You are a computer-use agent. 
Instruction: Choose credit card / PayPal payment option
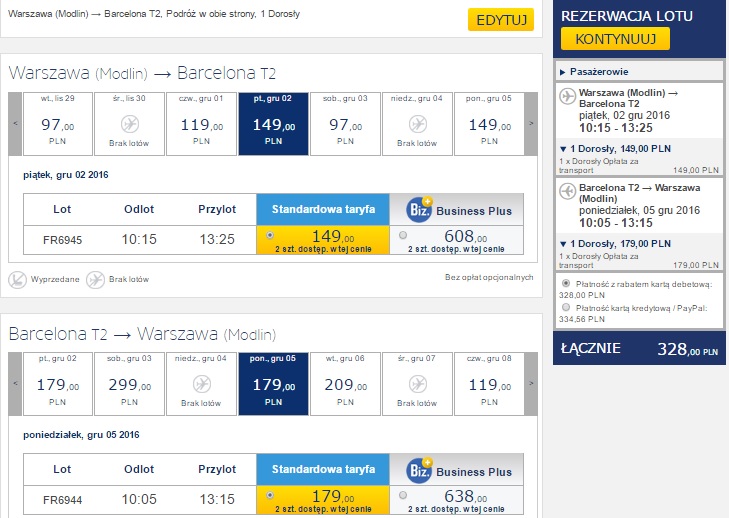point(566,307)
